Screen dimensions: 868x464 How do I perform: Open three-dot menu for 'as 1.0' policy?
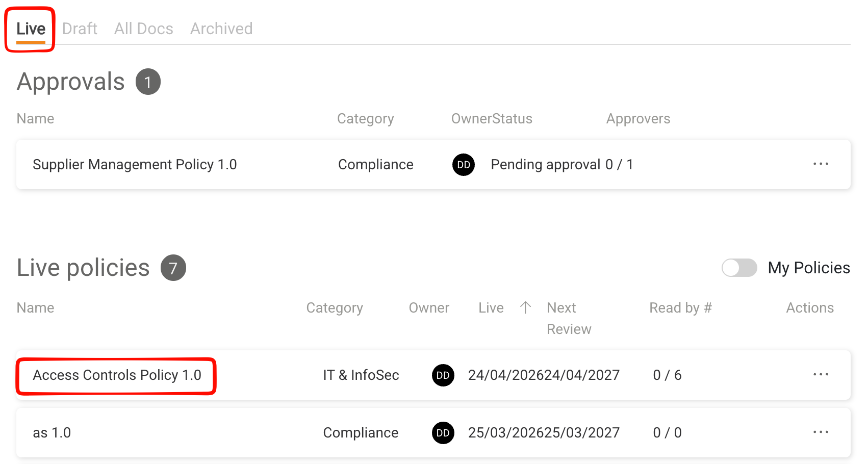pyautogui.click(x=821, y=432)
